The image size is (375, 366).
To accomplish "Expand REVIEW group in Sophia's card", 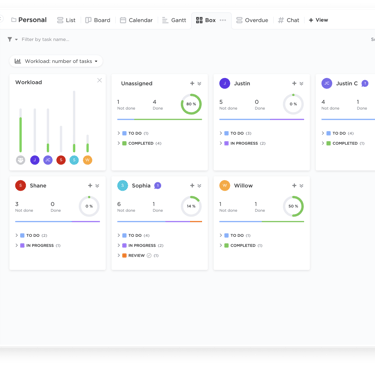I will pos(119,255).
